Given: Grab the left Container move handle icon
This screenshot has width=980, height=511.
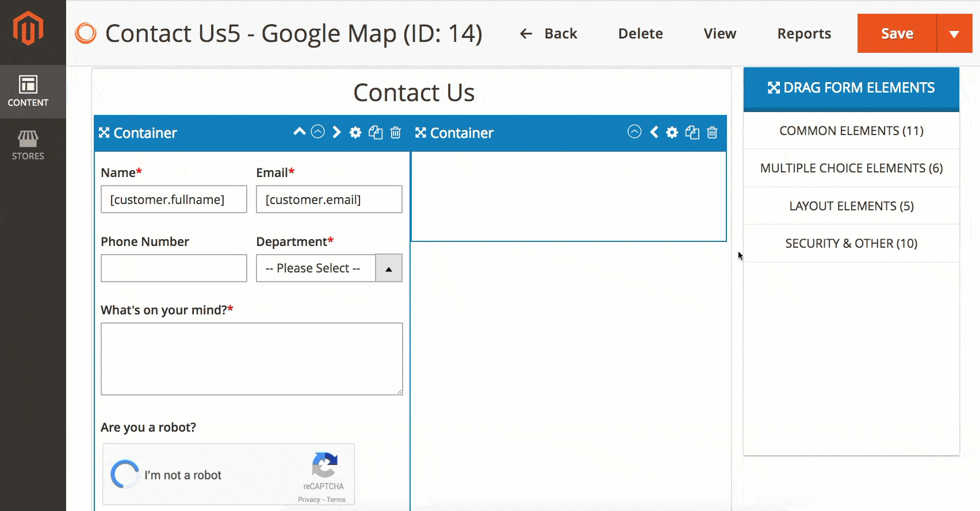Looking at the screenshot, I should point(104,133).
